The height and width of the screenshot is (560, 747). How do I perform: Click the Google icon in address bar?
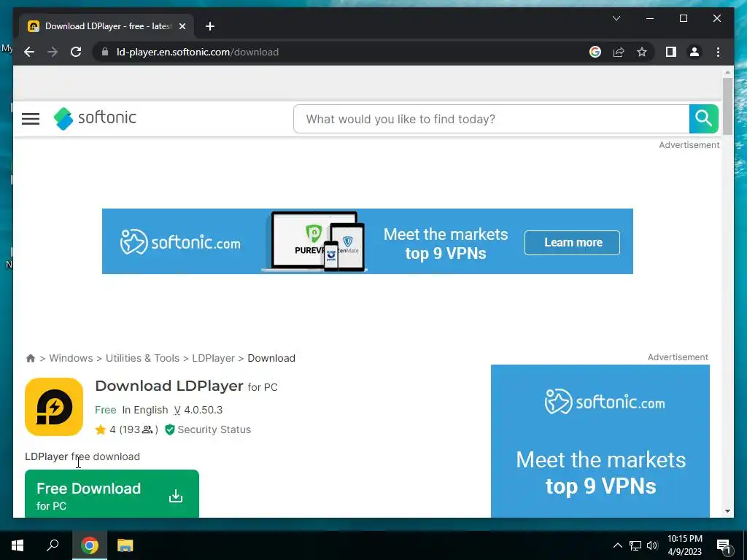(x=595, y=52)
